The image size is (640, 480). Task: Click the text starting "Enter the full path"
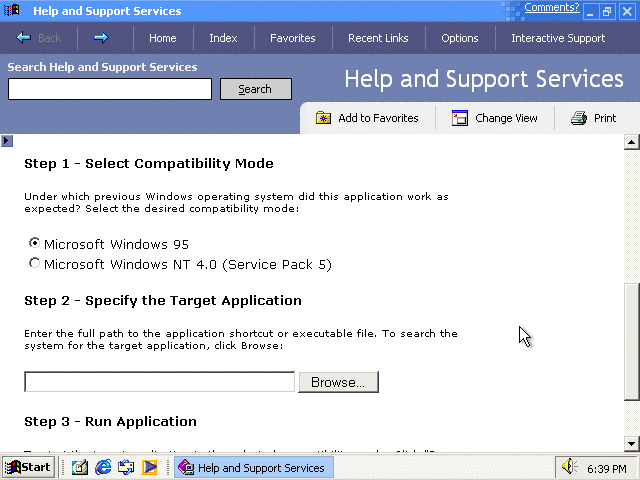pyautogui.click(x=241, y=340)
